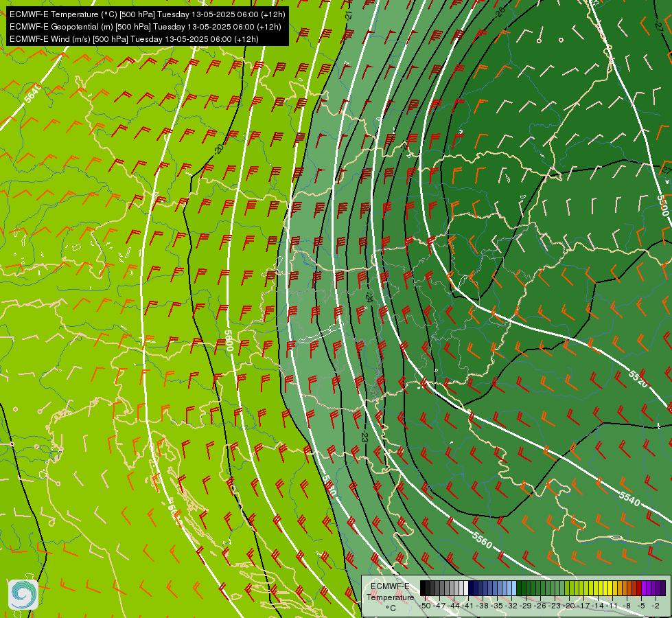Viewport: 672px width, 618px height.
Task: Click the -21 isotherm label
Action: coord(349,15)
